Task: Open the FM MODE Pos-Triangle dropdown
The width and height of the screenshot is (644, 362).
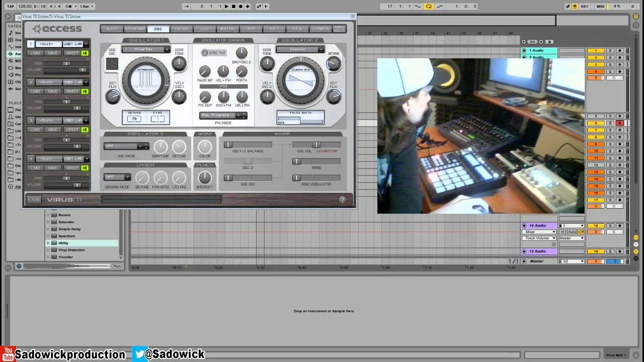Action: (223, 115)
